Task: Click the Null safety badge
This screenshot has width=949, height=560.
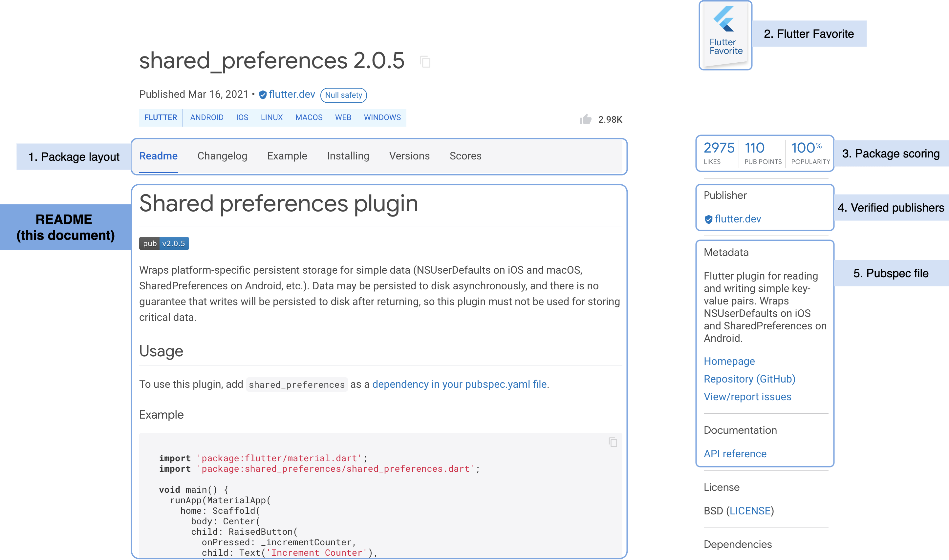Action: click(x=343, y=95)
